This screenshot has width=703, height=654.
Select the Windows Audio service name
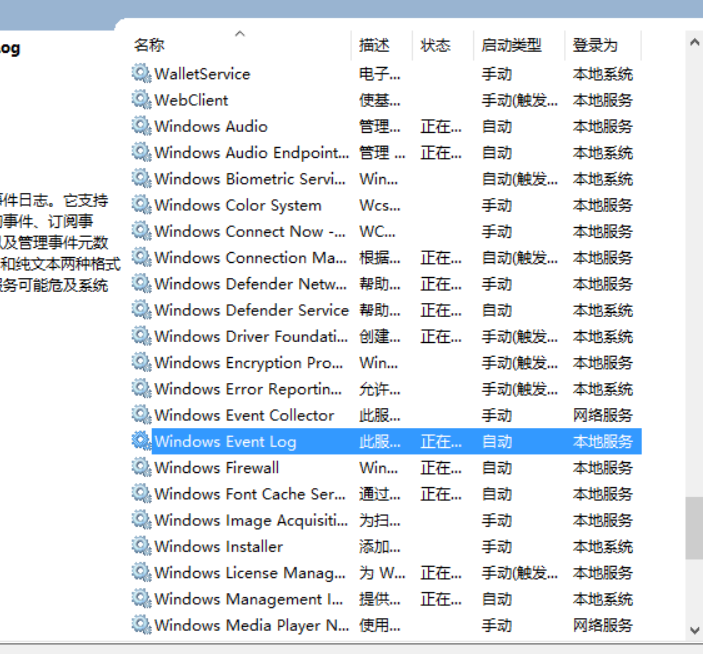point(211,126)
